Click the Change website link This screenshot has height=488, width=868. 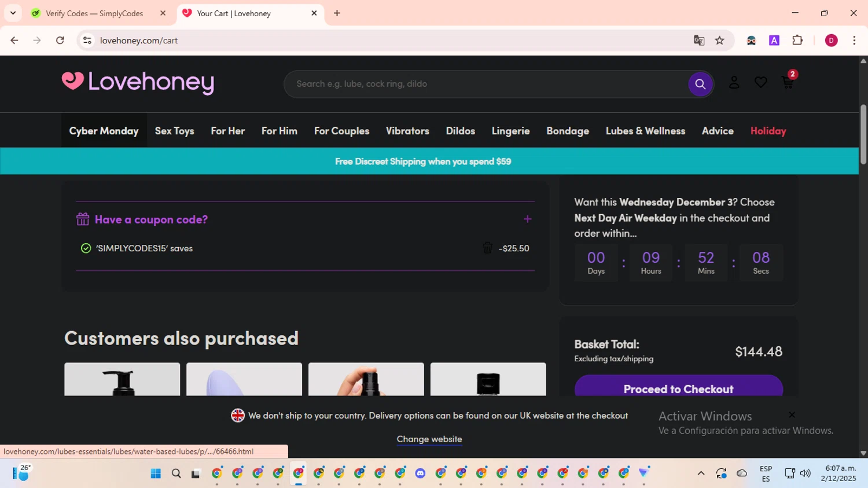tap(429, 439)
